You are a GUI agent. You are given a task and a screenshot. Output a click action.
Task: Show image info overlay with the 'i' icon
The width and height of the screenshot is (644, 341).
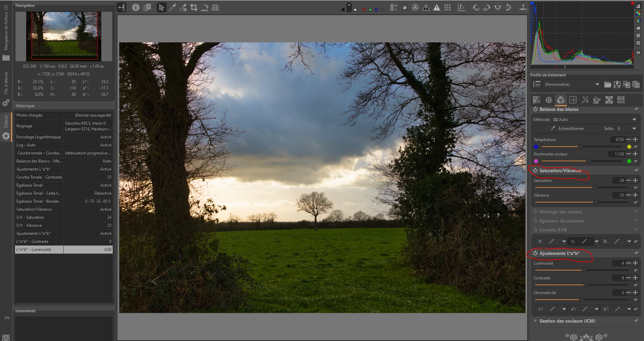point(136,7)
